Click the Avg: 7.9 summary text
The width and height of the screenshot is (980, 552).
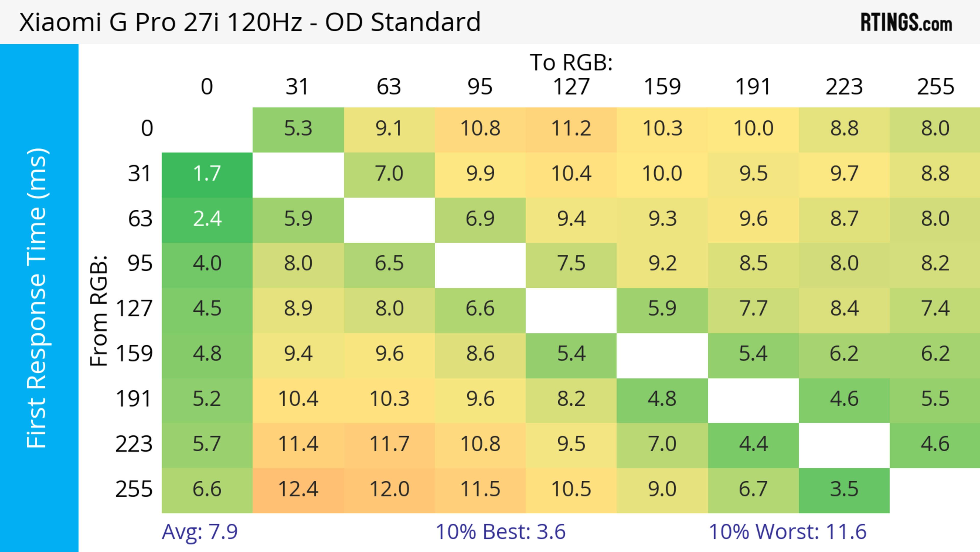[x=200, y=532]
